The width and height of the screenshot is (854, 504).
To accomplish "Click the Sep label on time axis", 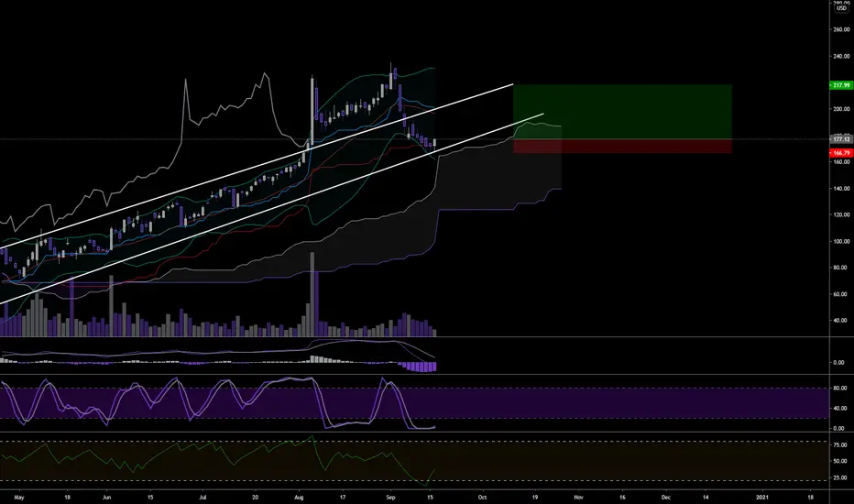I will pyautogui.click(x=390, y=498).
